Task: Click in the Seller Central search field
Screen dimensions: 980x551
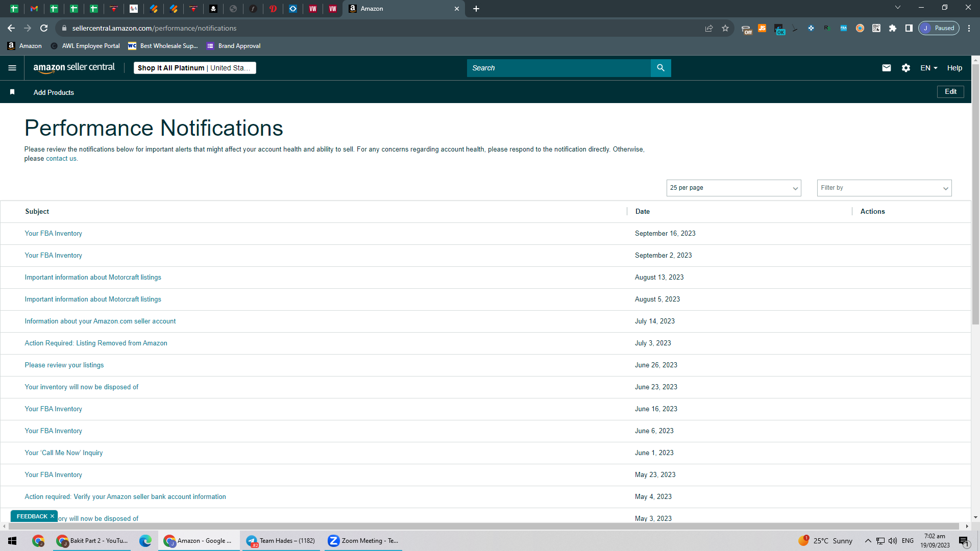Action: tap(558, 68)
